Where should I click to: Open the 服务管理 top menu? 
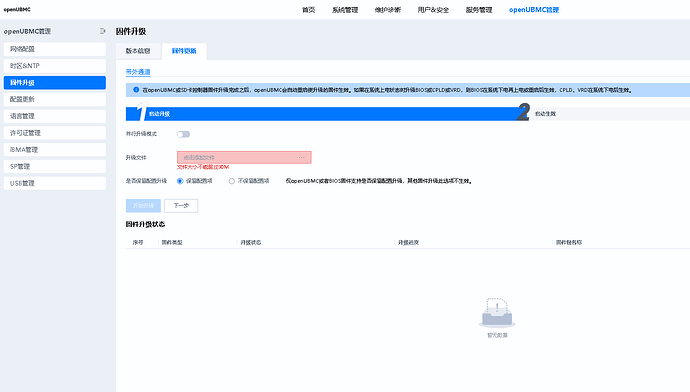[479, 10]
